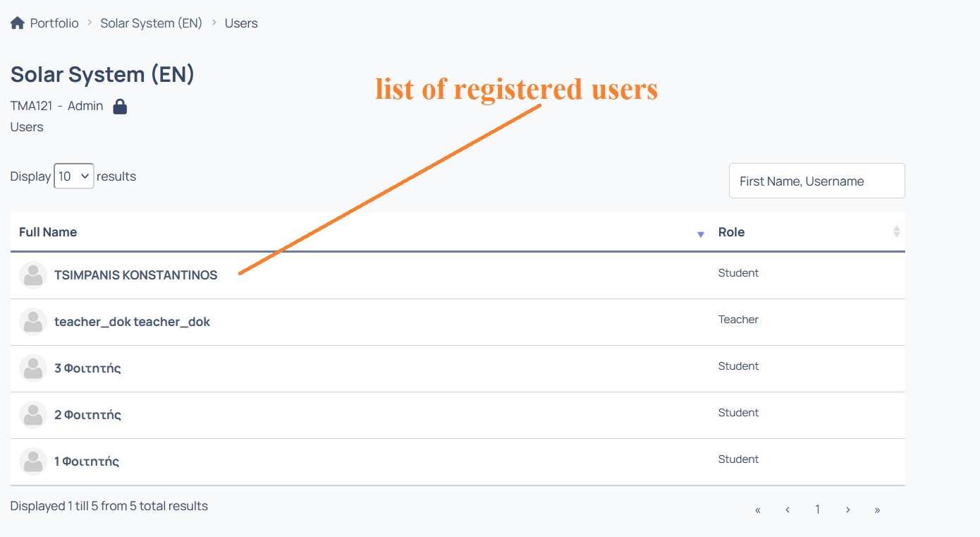
Task: Go to the next page of results
Action: coord(847,509)
